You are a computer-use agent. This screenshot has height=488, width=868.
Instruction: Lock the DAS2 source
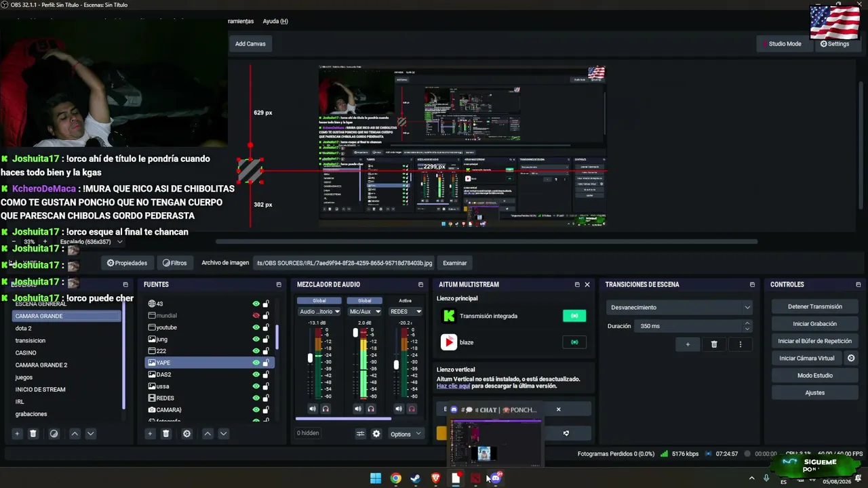tap(266, 374)
